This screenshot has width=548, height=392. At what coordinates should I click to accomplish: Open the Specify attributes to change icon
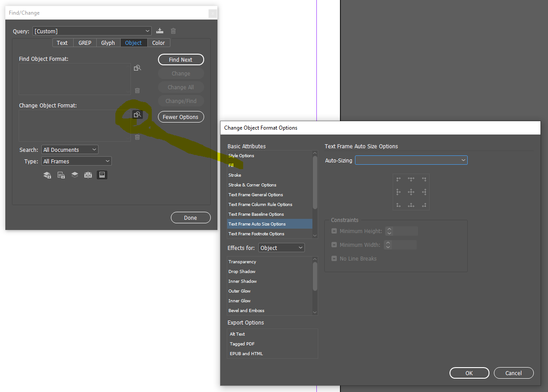coord(138,114)
